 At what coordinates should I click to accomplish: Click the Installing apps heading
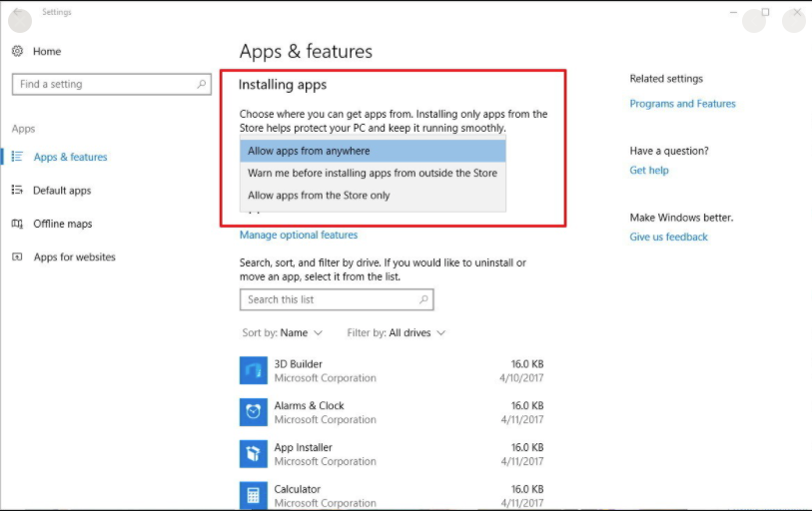pos(283,85)
